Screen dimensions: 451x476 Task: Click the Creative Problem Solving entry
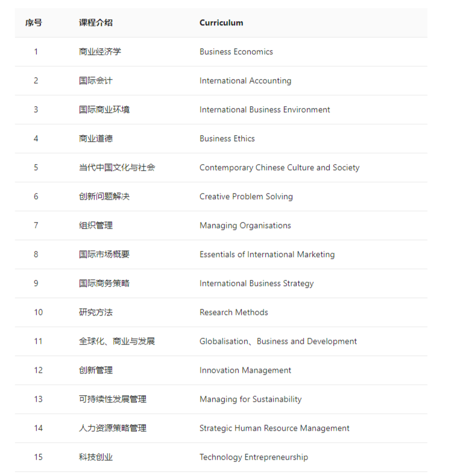tap(246, 197)
